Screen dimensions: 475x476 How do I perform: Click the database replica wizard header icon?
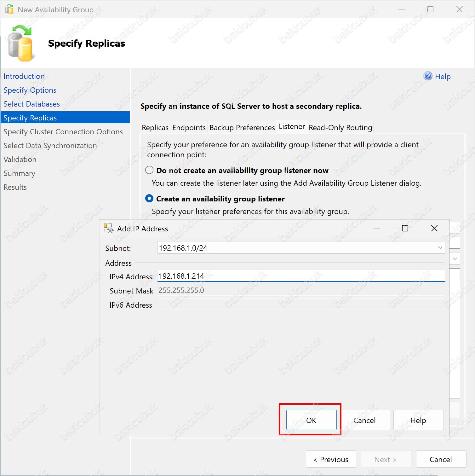(20, 43)
